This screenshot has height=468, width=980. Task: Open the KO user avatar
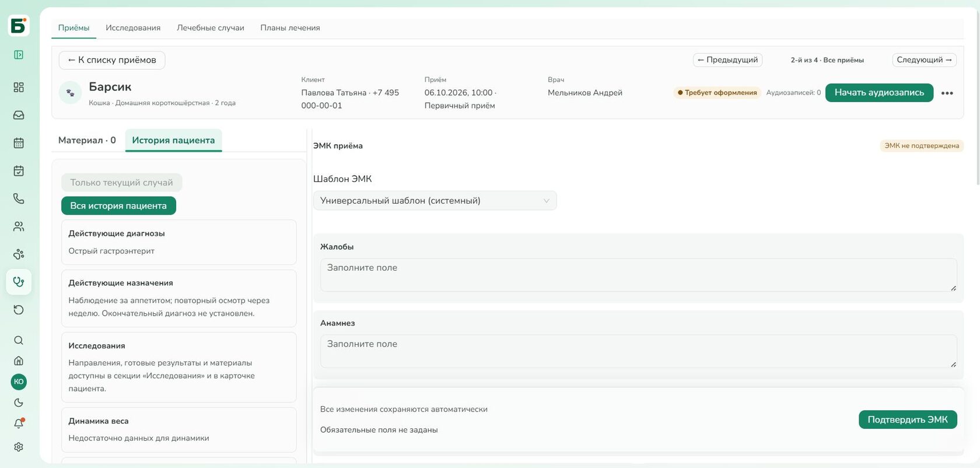coord(19,382)
